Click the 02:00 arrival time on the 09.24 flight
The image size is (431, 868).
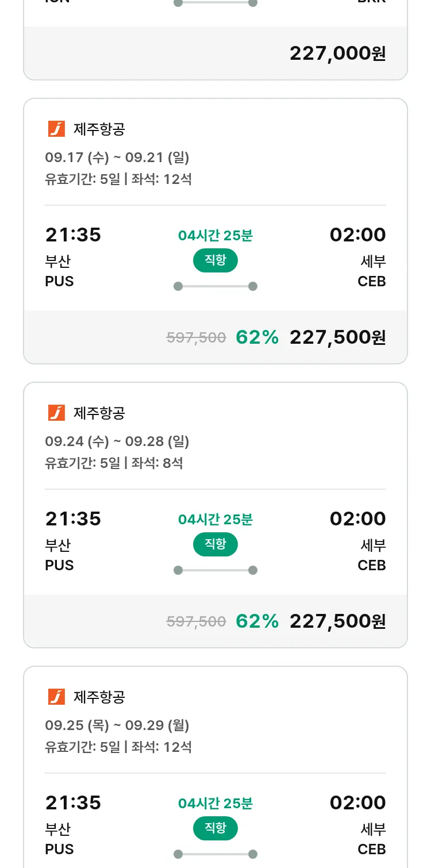[357, 519]
